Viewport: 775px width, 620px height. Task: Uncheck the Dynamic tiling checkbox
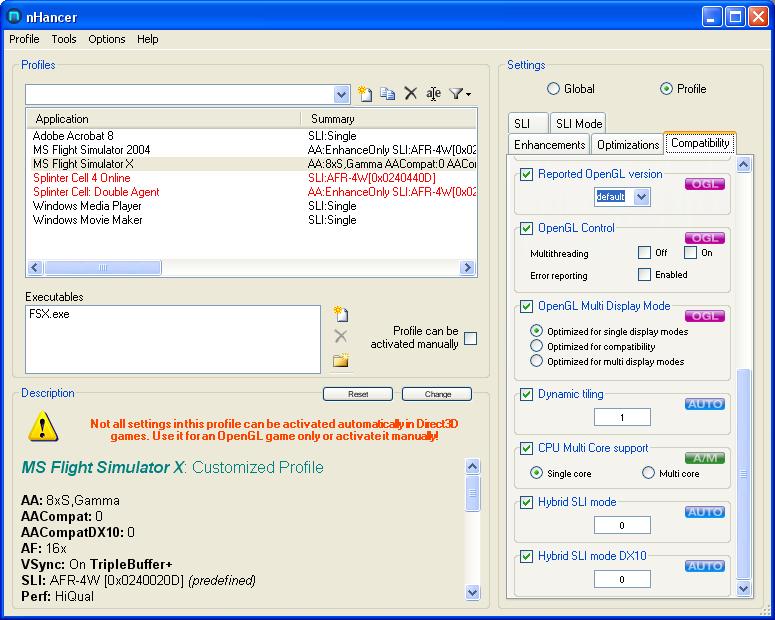pyautogui.click(x=526, y=395)
